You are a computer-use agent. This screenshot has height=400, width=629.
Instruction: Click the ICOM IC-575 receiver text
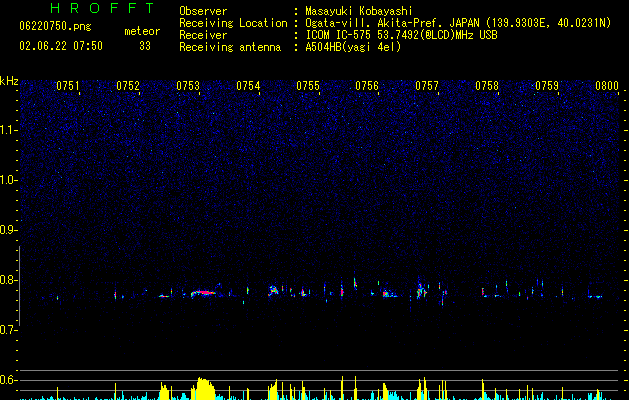(x=401, y=35)
